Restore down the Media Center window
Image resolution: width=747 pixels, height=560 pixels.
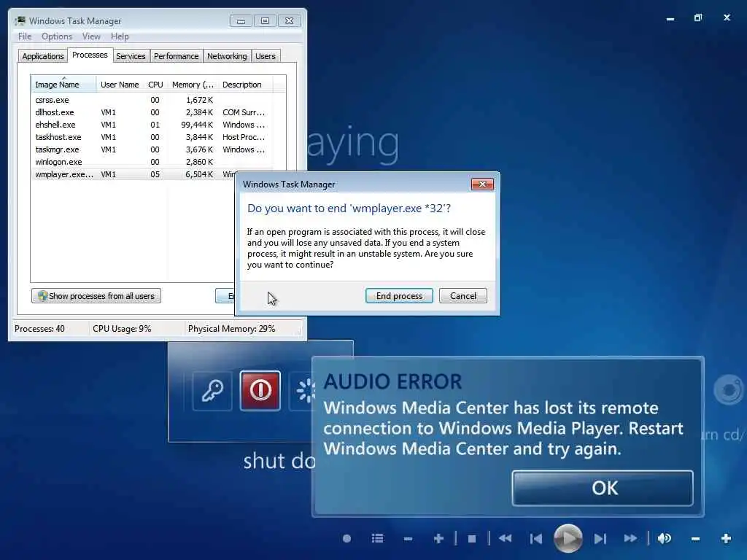(698, 17)
